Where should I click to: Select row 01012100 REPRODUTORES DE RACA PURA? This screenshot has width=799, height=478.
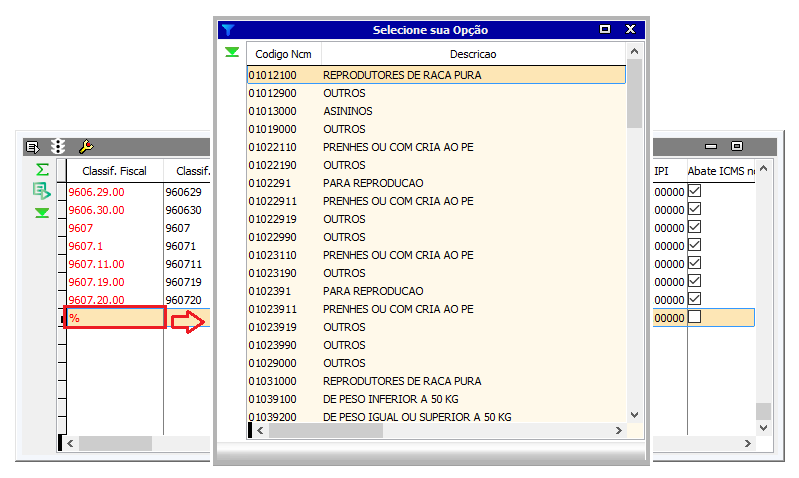point(436,75)
